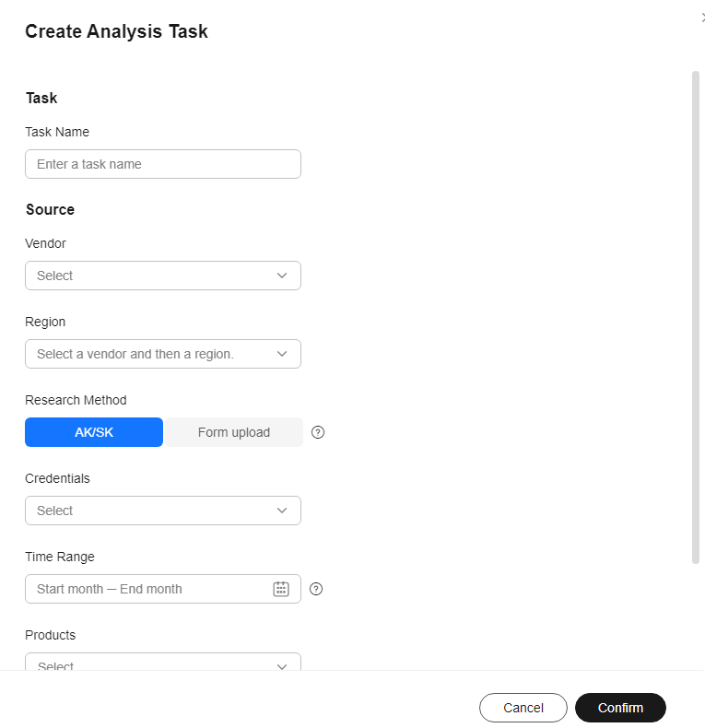Click the Confirm button
This screenshot has width=705, height=728.
point(620,708)
